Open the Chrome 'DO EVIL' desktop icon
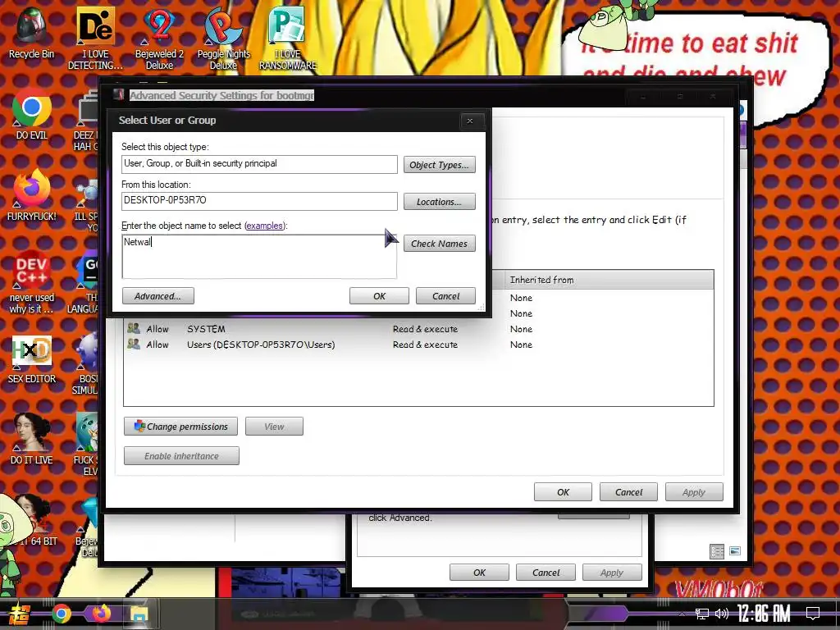The width and height of the screenshot is (840, 630). 32,115
